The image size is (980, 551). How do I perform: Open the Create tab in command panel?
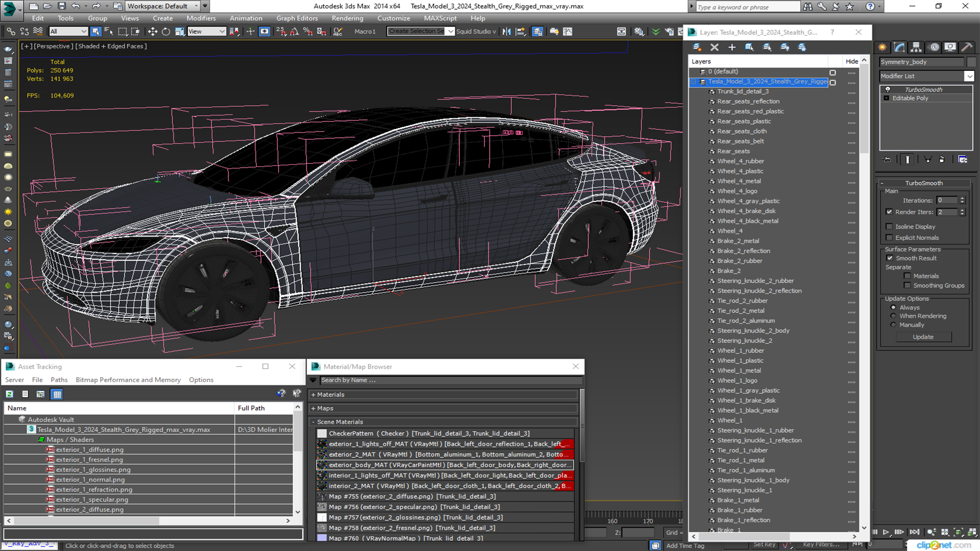883,47
